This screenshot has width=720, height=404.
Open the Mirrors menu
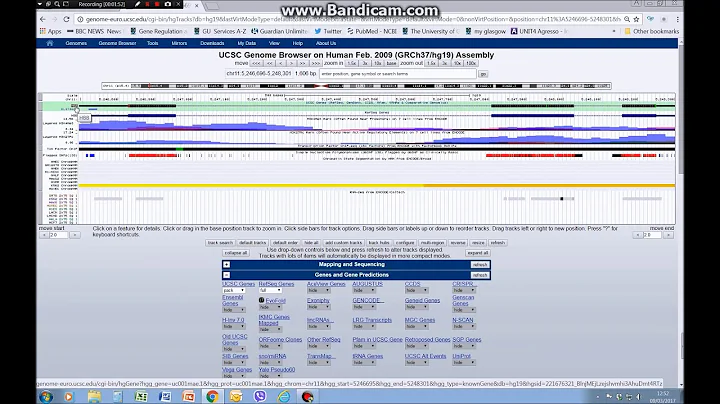point(179,43)
